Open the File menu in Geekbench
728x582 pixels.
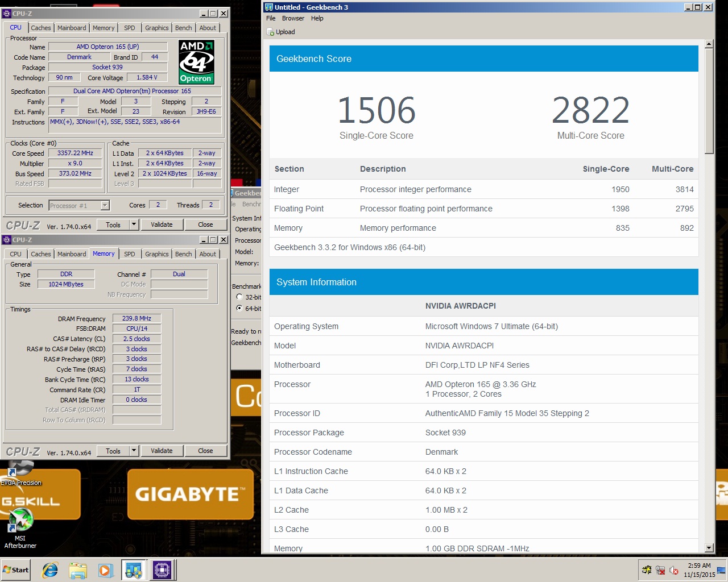(x=271, y=18)
